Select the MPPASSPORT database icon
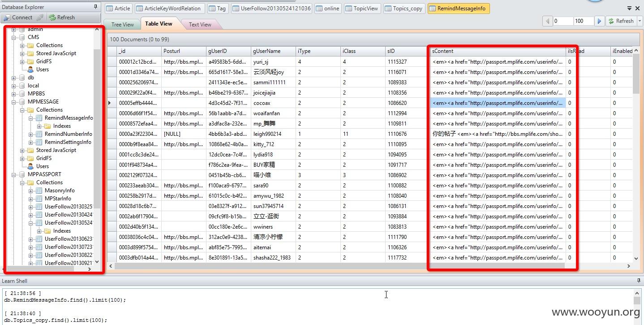644x325 pixels. [22, 174]
